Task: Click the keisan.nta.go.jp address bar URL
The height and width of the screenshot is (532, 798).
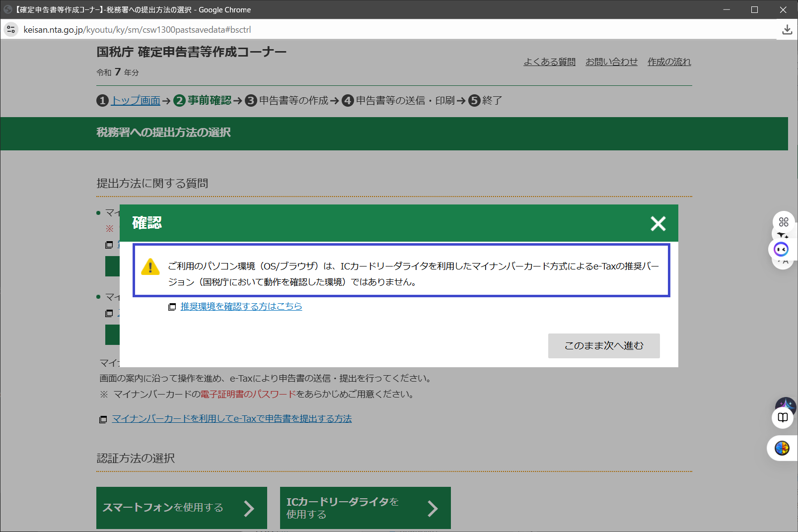Action: 137,30
